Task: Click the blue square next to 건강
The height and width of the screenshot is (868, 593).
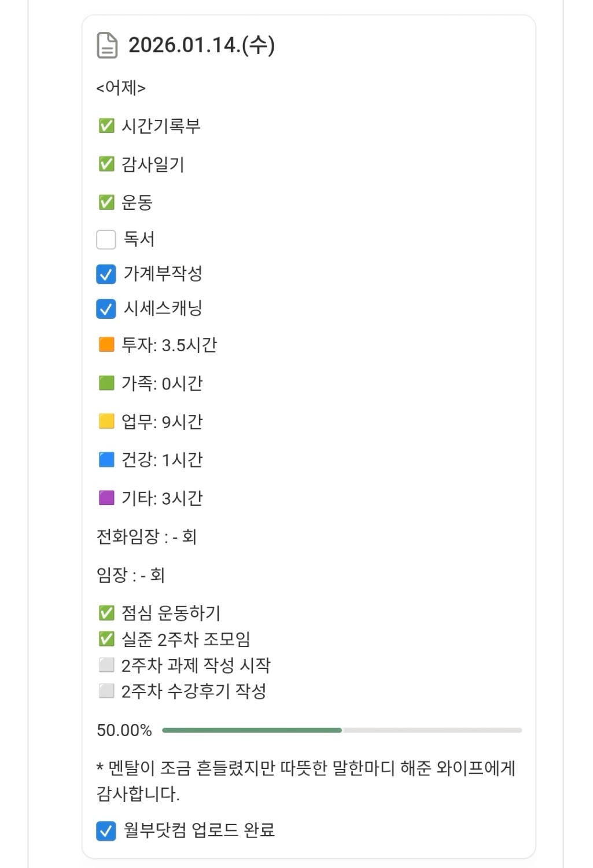Action: [x=106, y=459]
